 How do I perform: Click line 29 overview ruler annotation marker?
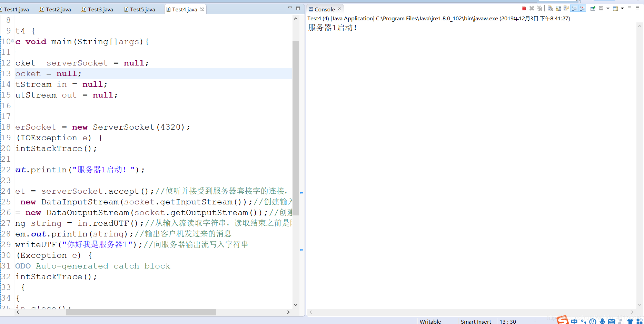pyautogui.click(x=301, y=250)
